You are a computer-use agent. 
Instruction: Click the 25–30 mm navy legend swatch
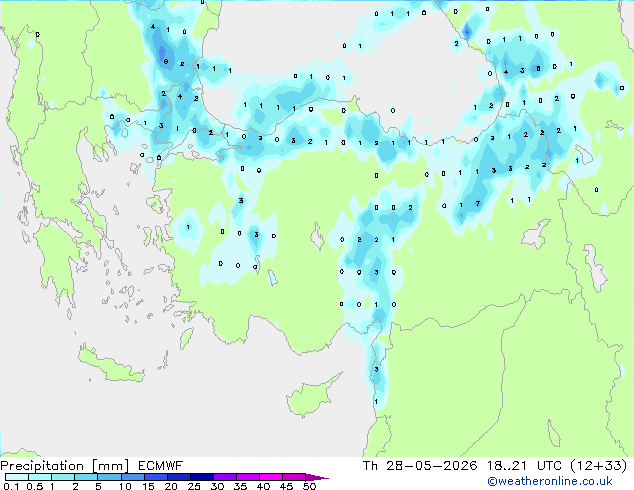point(201,477)
